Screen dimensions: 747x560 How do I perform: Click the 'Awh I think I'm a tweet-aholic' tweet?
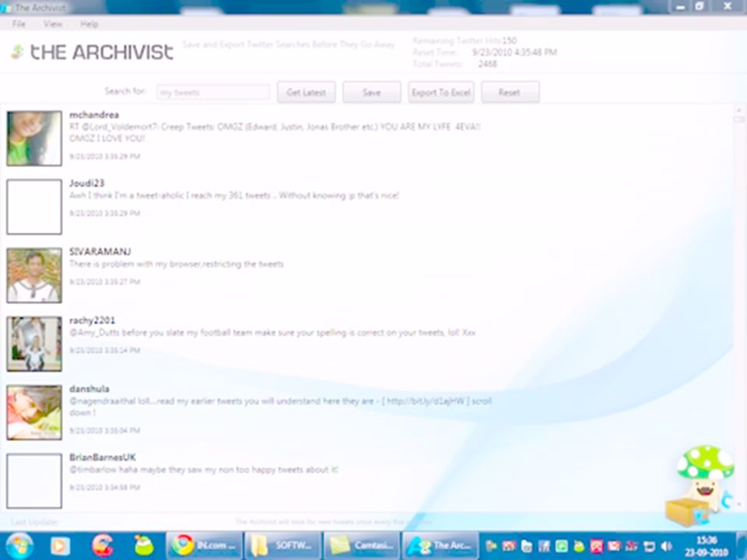(x=234, y=195)
